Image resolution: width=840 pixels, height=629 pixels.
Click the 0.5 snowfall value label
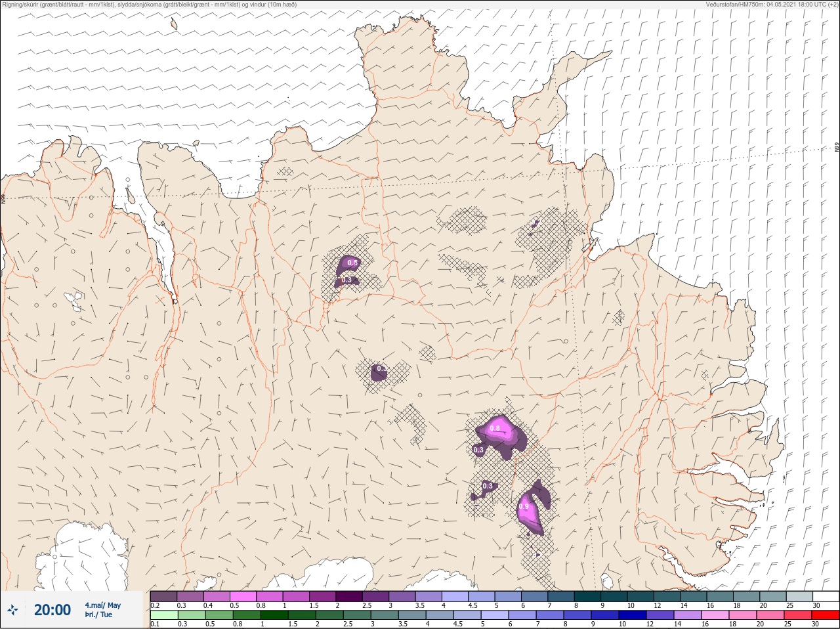(352, 263)
